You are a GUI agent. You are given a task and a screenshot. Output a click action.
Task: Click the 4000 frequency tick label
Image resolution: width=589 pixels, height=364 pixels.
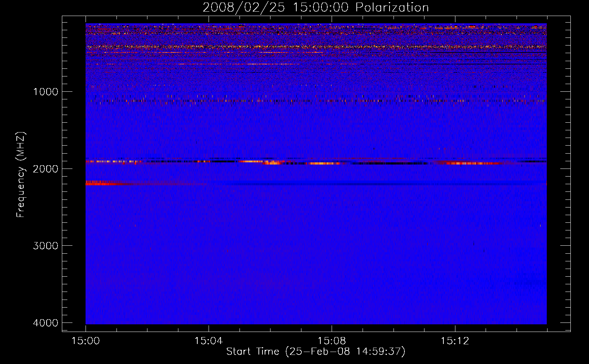(46, 323)
